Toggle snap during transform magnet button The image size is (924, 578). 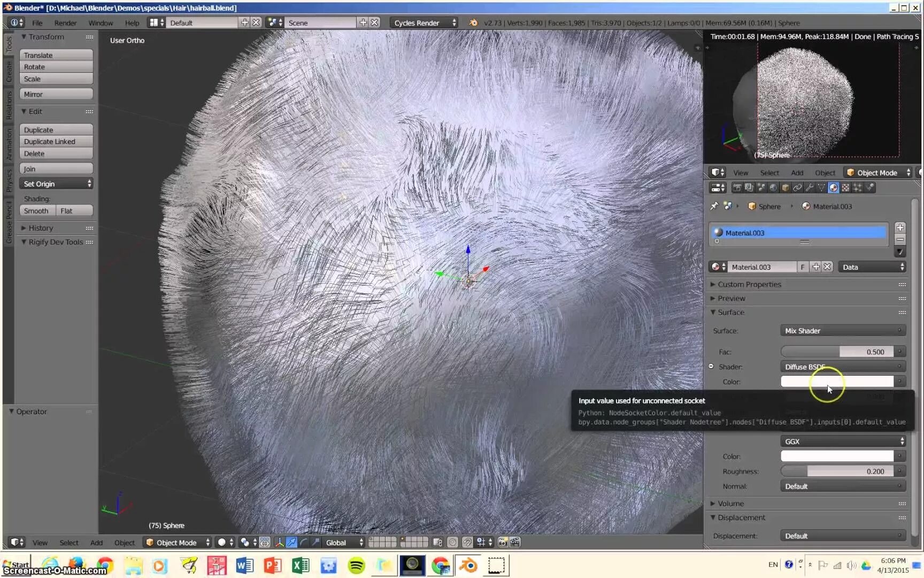(467, 542)
